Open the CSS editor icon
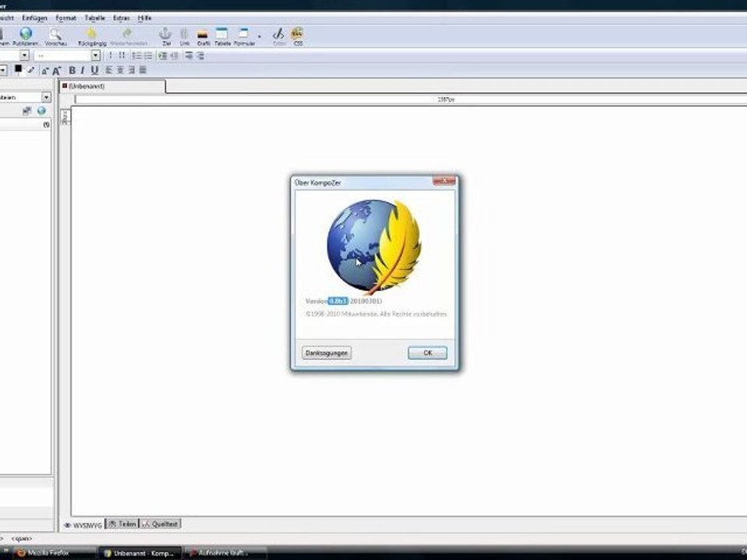747x560 pixels. point(297,33)
